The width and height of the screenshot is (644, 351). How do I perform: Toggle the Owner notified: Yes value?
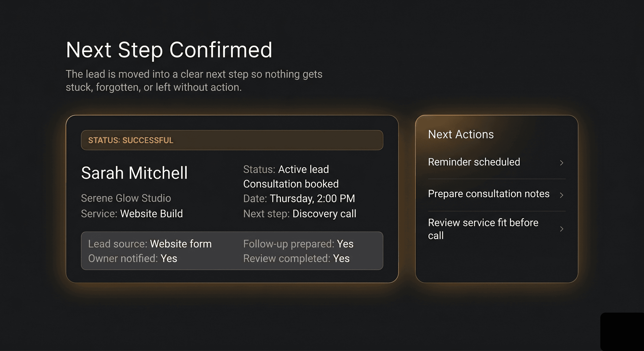click(132, 258)
